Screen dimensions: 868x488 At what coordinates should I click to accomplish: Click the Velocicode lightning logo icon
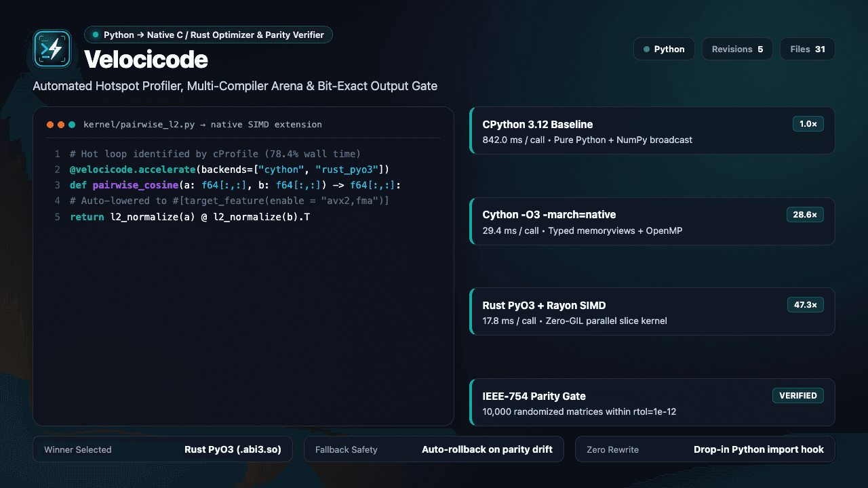click(x=52, y=49)
